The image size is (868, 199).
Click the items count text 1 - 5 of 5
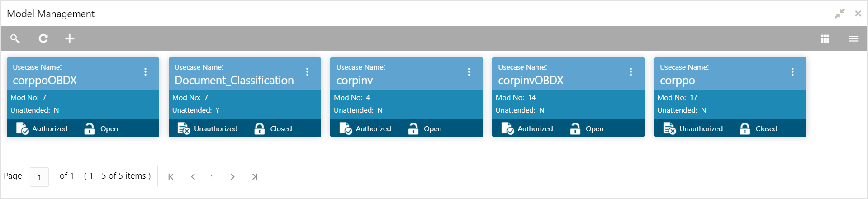point(117,176)
